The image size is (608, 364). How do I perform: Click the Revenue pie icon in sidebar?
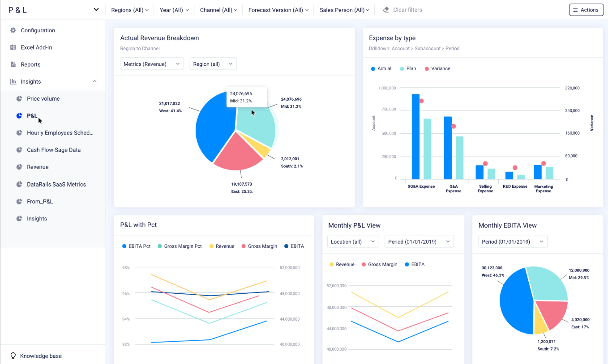point(19,167)
